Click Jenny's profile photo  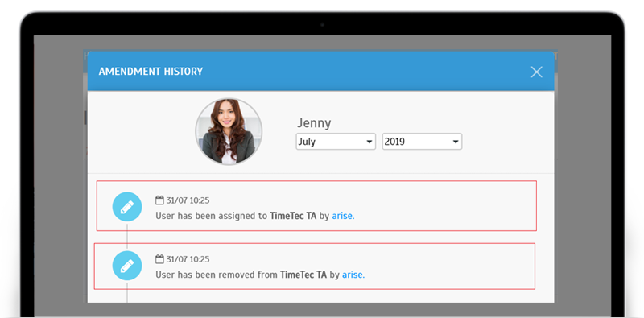(229, 132)
